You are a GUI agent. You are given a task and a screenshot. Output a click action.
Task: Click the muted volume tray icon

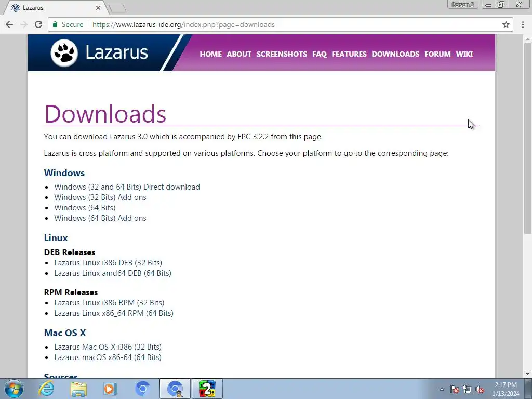[x=480, y=390]
